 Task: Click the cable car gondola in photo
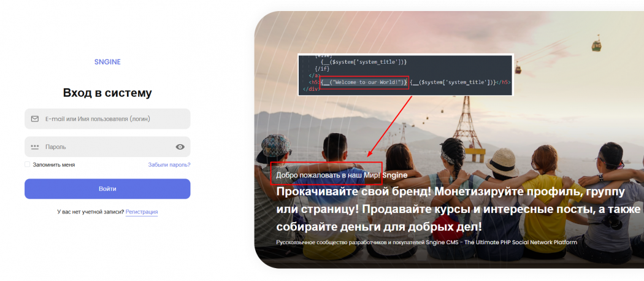click(x=596, y=43)
